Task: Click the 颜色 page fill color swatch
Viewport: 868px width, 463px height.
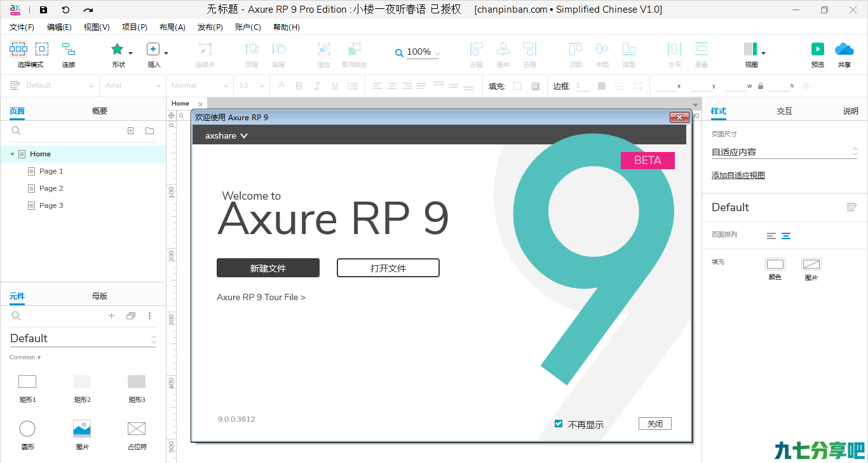Action: (775, 264)
